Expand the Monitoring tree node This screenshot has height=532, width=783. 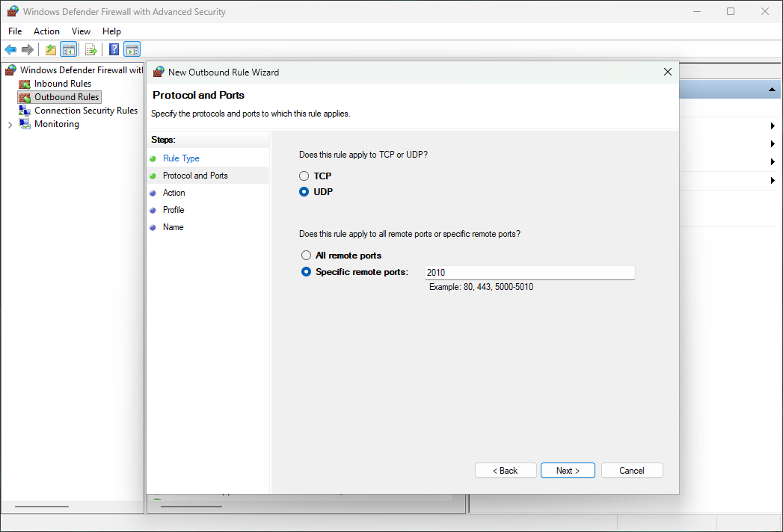pyautogui.click(x=10, y=125)
